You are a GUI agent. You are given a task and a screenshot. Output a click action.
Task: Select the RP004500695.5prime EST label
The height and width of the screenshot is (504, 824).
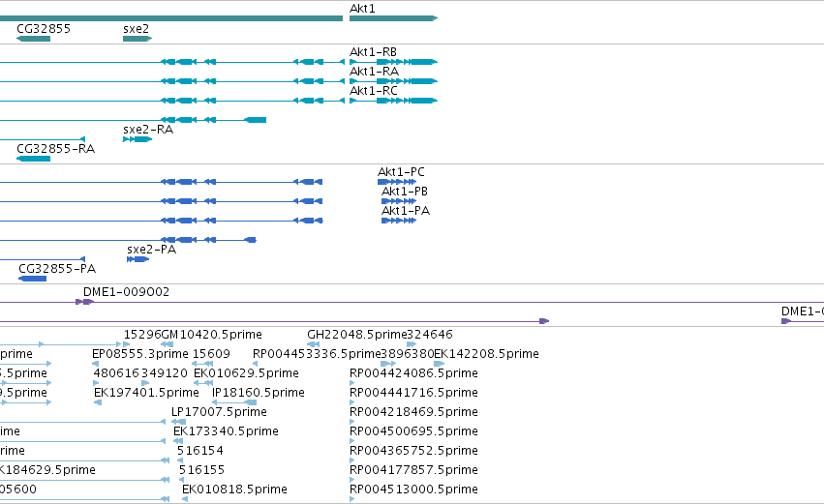(x=414, y=432)
